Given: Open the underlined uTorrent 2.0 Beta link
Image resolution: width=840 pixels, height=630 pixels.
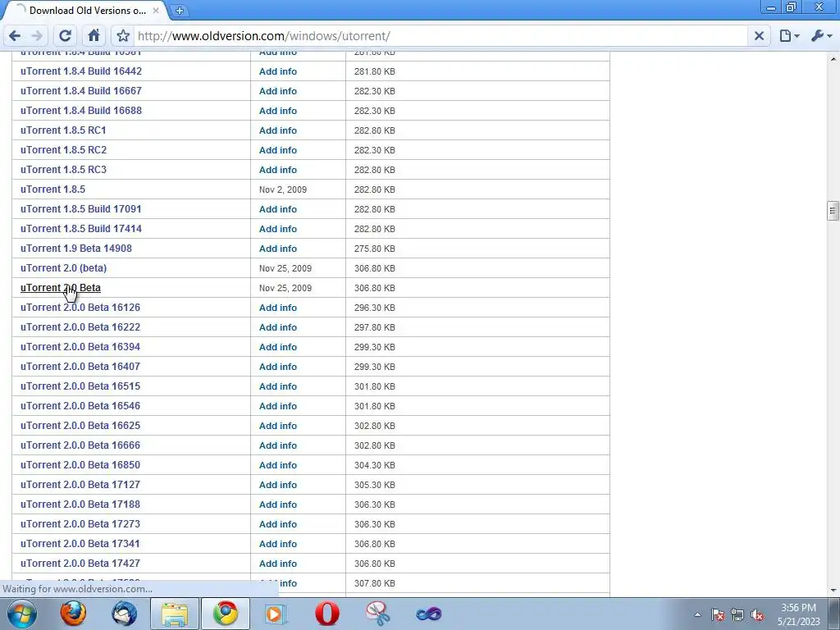Looking at the screenshot, I should 61,288.
